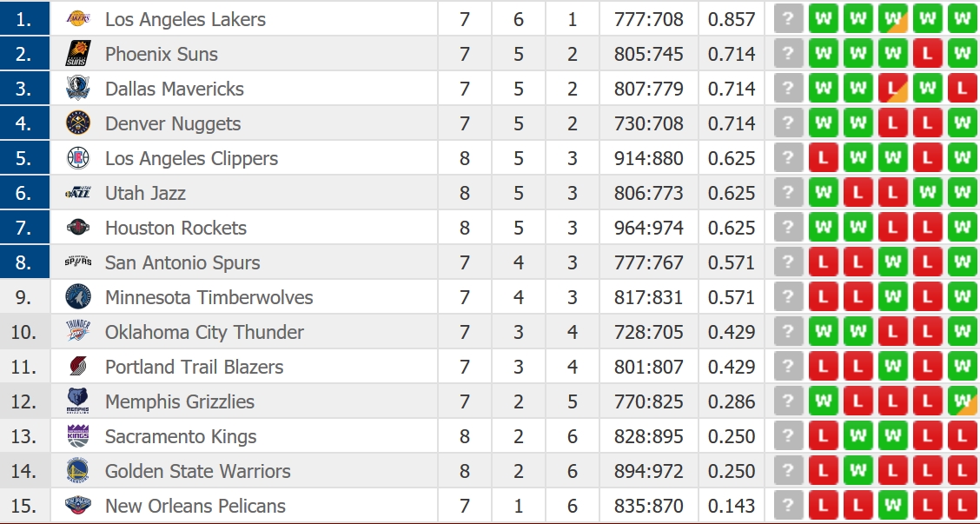Click the Pelicans upcoming match question mark

(788, 506)
